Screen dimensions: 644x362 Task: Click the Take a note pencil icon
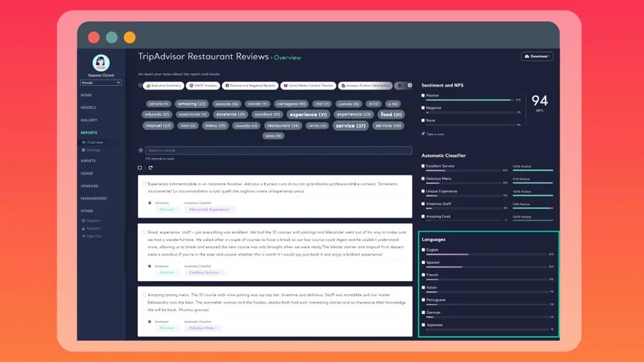pyautogui.click(x=423, y=134)
